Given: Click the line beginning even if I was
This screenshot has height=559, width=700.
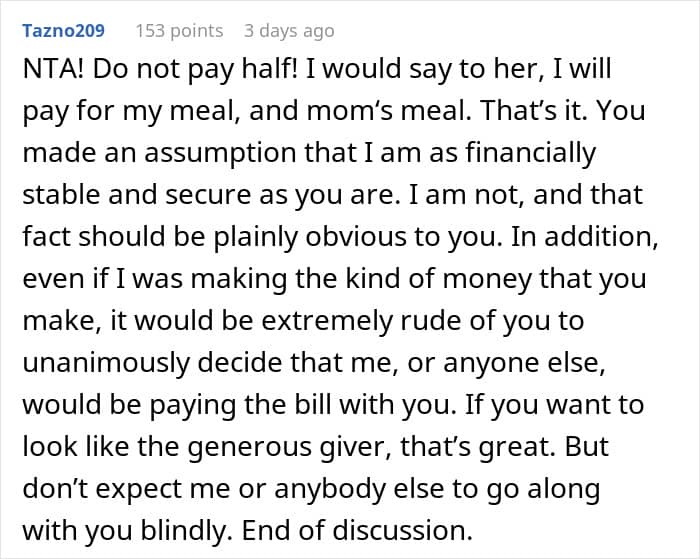Looking at the screenshot, I should coord(334,279).
